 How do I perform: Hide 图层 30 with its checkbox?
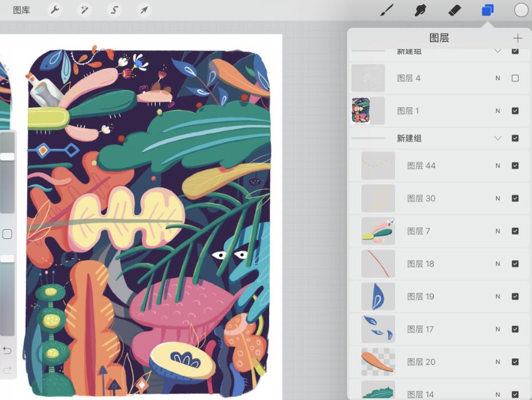pyautogui.click(x=515, y=198)
